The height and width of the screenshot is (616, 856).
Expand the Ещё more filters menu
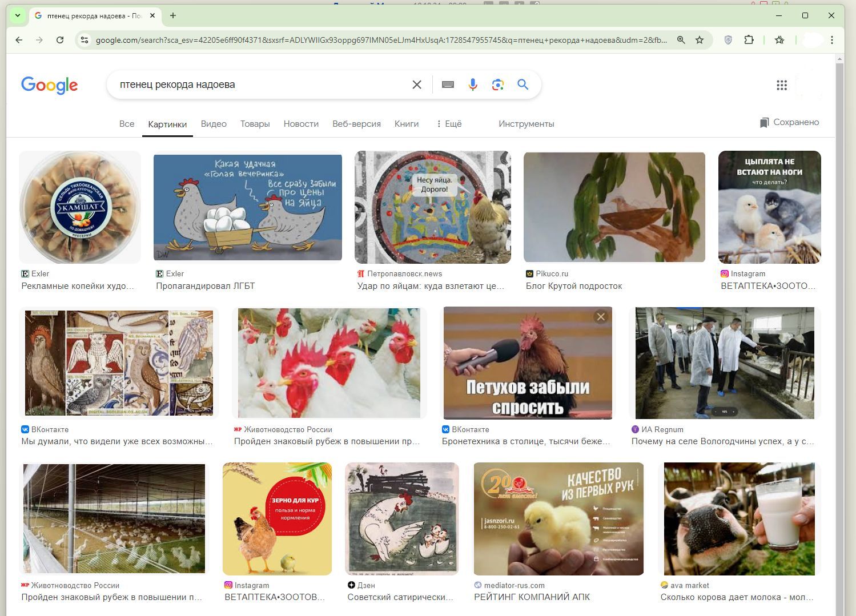[x=449, y=124]
